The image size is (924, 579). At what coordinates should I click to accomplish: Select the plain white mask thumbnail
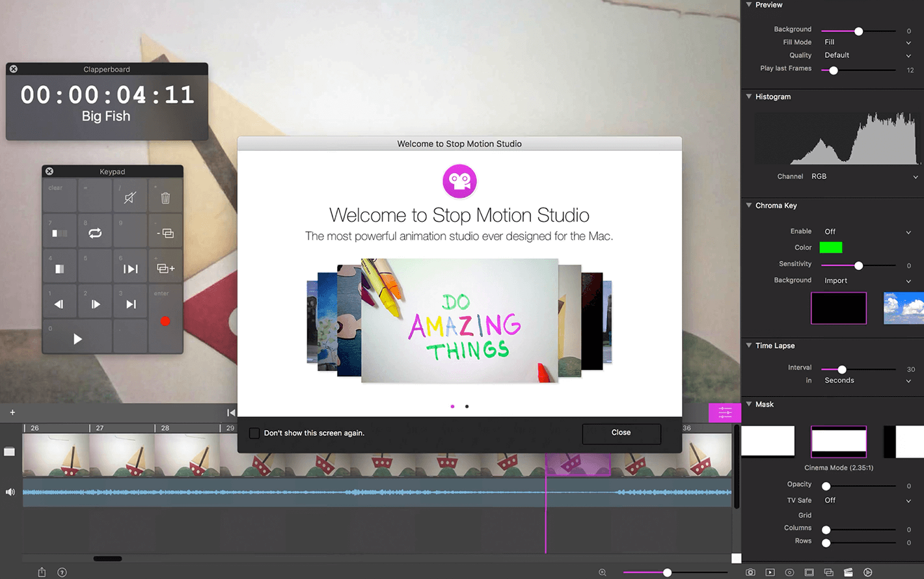[x=768, y=442]
